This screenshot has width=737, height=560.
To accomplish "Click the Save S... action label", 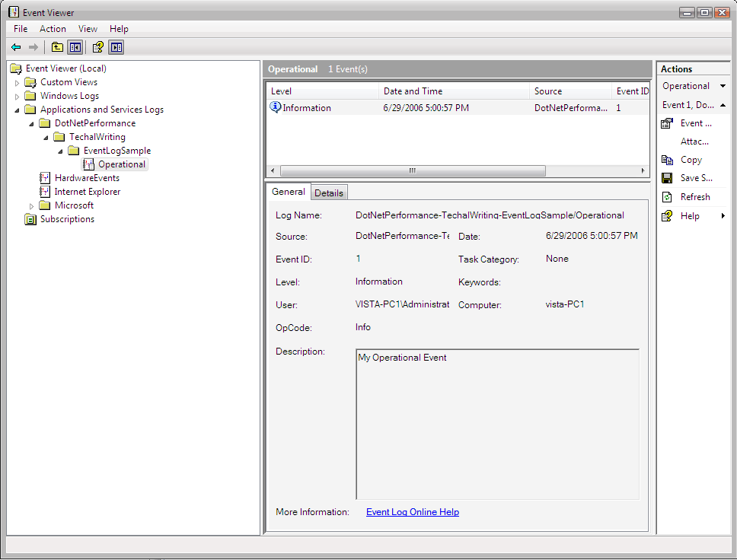I will point(696,178).
